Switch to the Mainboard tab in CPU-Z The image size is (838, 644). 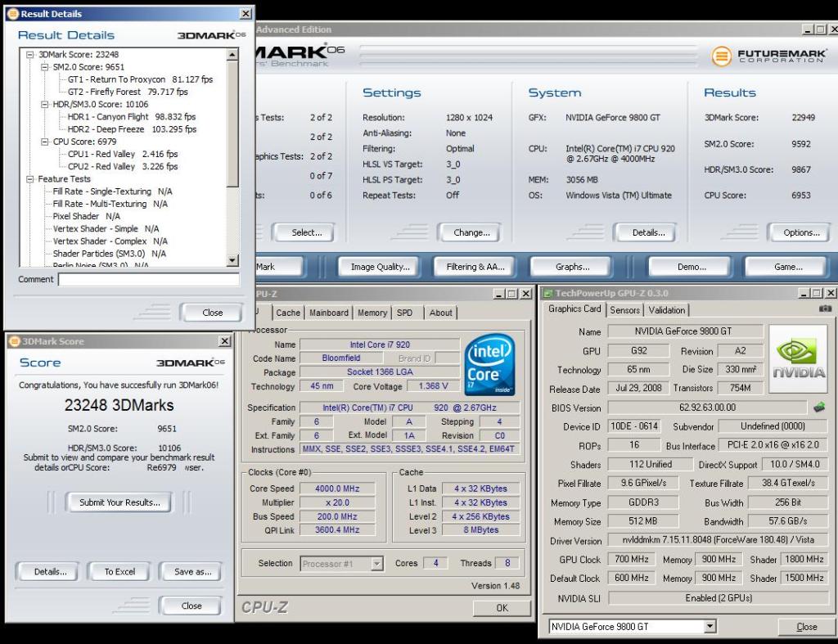click(x=329, y=313)
